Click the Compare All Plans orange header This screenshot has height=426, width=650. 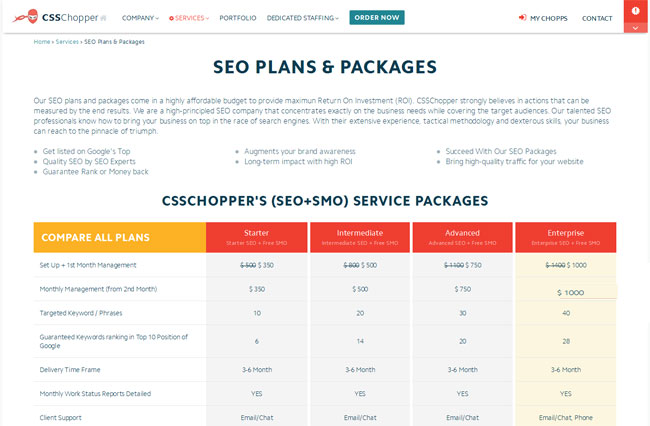point(120,237)
